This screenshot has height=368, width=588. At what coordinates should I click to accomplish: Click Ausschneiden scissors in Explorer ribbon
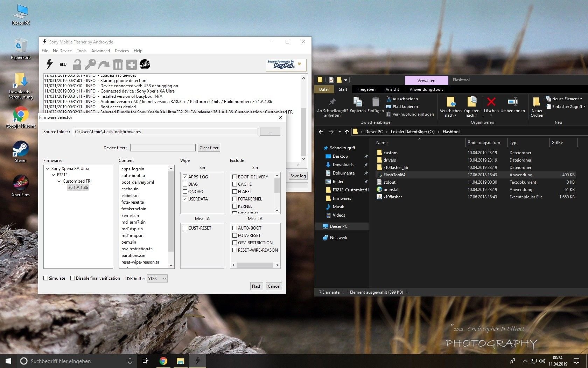tap(402, 99)
